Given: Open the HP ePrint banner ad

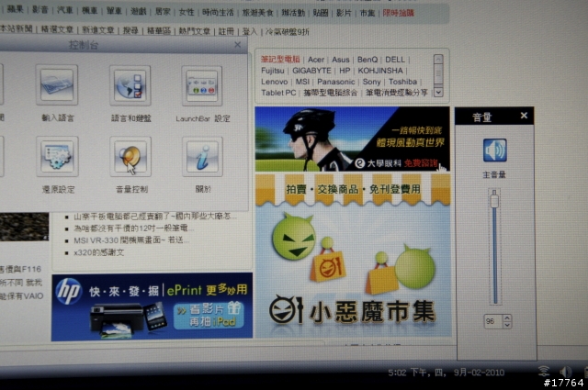Looking at the screenshot, I should pos(152,306).
